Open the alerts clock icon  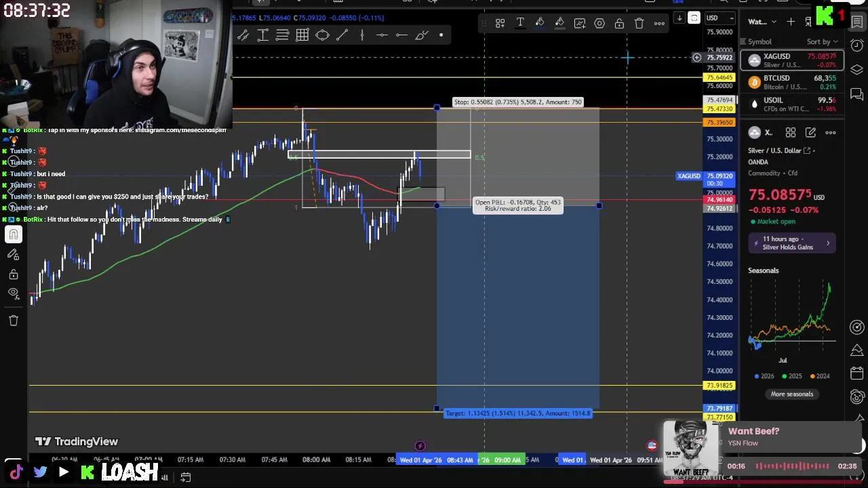857,45
